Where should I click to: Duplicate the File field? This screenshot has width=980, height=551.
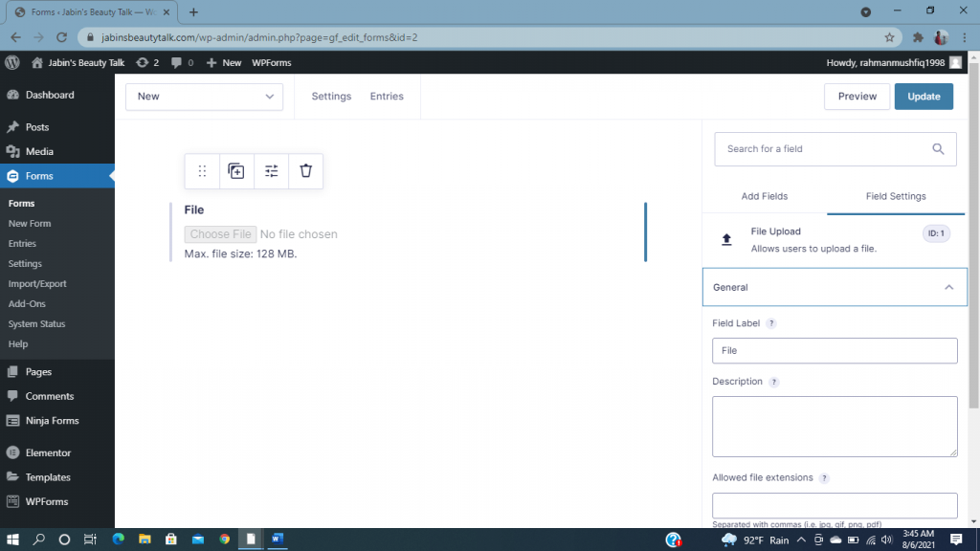pos(236,171)
